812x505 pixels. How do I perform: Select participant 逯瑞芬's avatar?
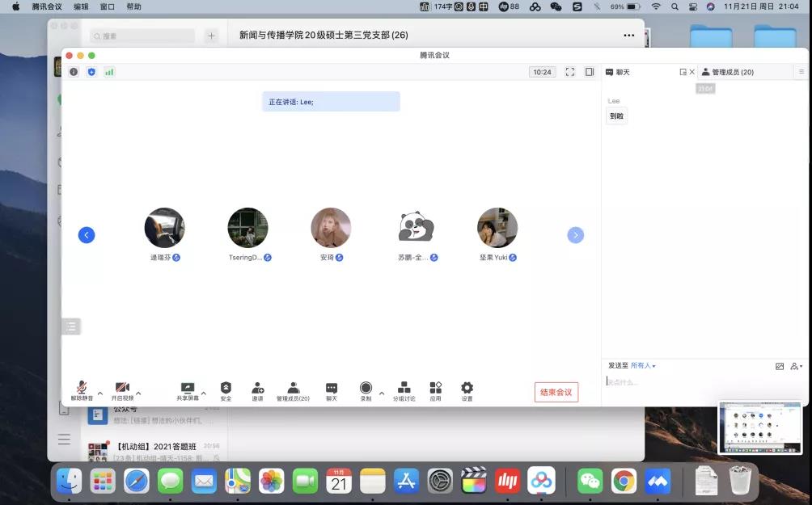coord(165,228)
